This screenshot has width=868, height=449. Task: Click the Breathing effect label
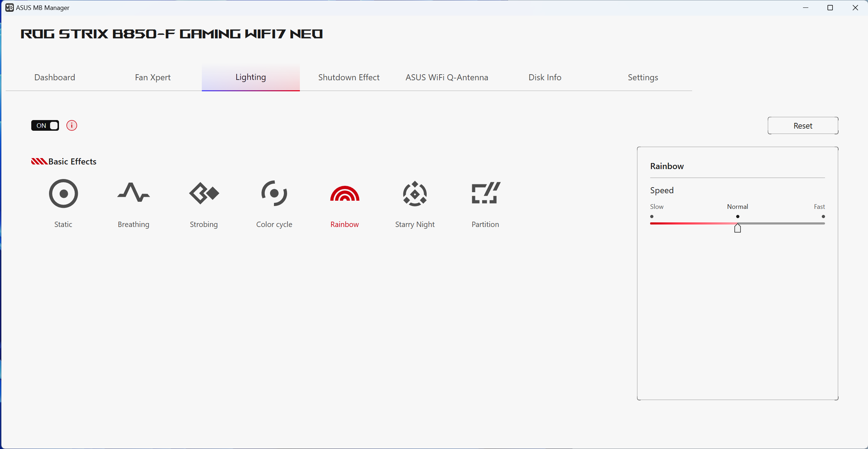134,224
